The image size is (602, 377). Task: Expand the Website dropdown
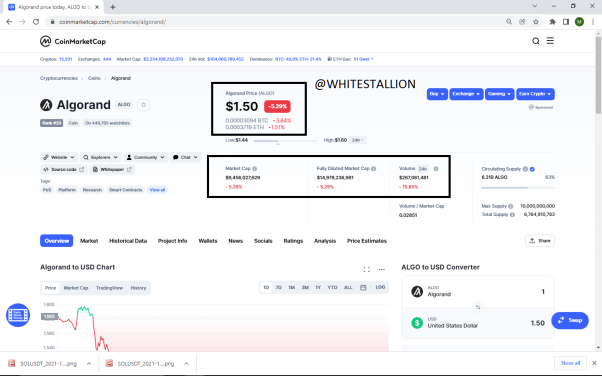click(x=59, y=157)
